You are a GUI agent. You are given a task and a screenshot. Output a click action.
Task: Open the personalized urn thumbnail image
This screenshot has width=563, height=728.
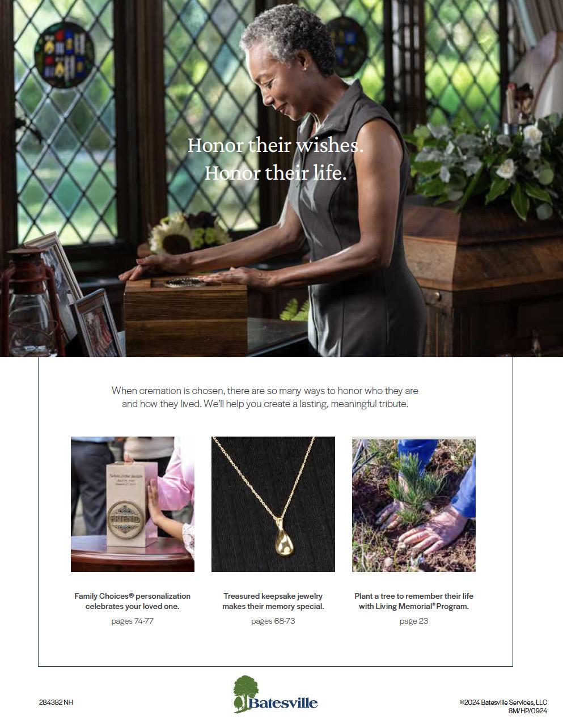133,504
